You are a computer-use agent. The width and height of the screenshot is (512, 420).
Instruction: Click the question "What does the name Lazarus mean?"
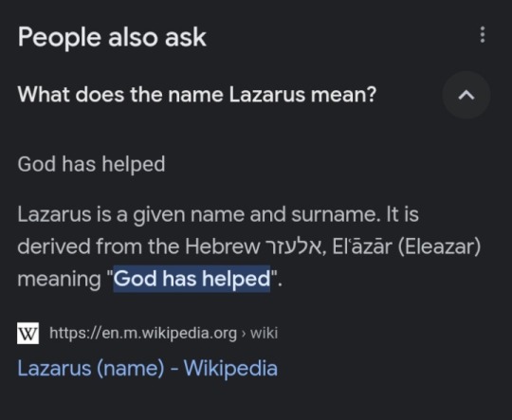coord(197,95)
